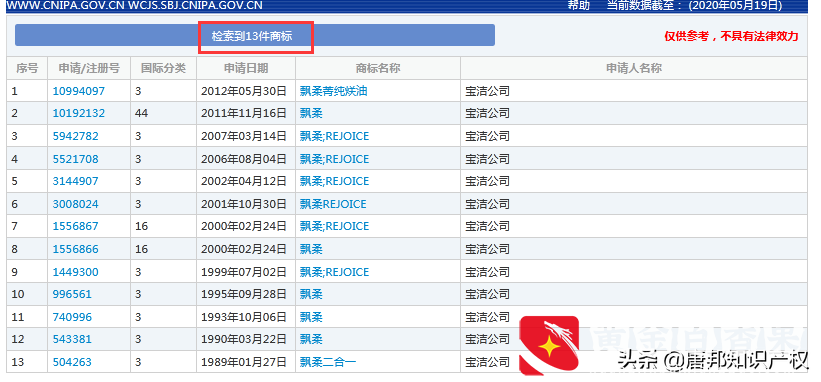
Task: Open registration number 543381
Action: click(72, 339)
